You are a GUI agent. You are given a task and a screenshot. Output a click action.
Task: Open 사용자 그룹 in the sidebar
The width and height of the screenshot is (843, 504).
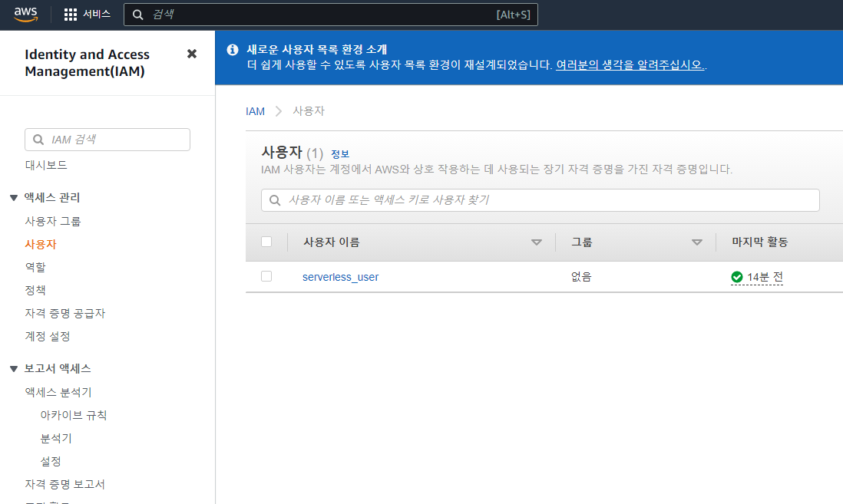[x=53, y=222]
